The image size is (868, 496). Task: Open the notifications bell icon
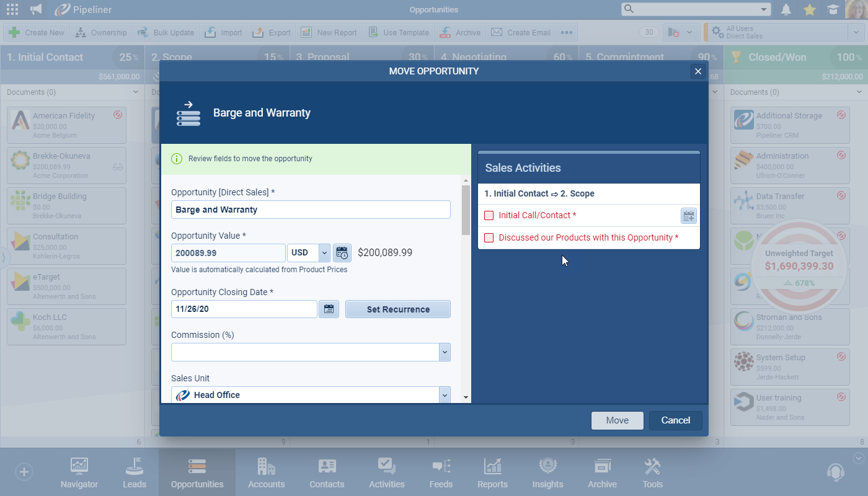point(786,9)
